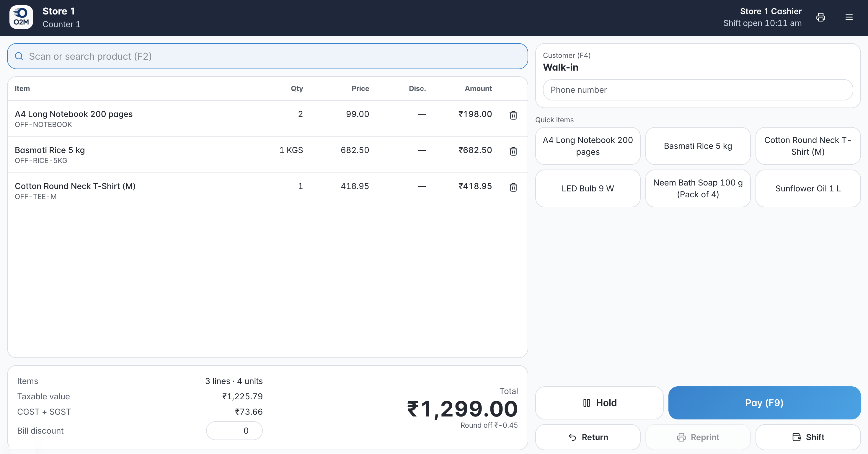This screenshot has width=868, height=454.
Task: Click the Round off ₹-0.45 text
Action: (489, 425)
